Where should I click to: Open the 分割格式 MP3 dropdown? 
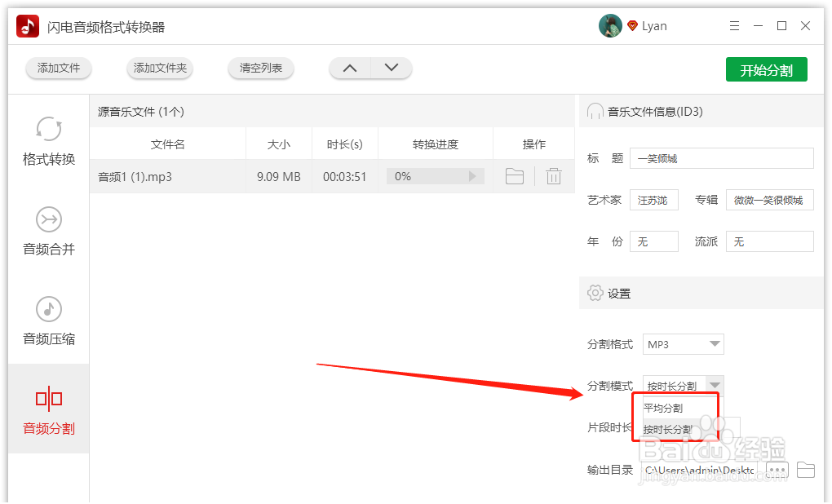(x=683, y=344)
